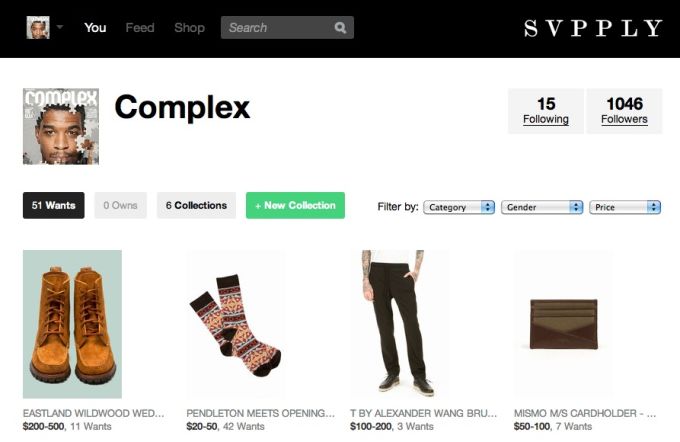This screenshot has height=442, width=680.
Task: Open the Pendleton socks product image
Action: point(236,324)
